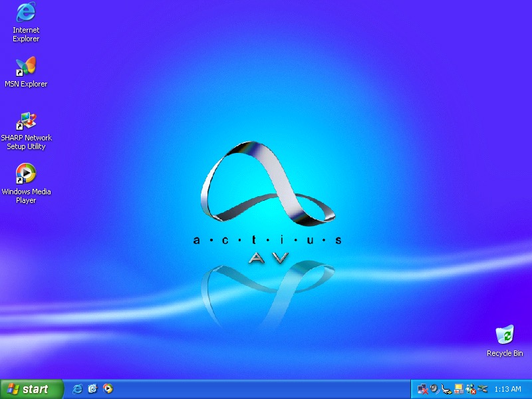The width and height of the screenshot is (532, 399).
Task: Select the MSN Explorer desktop shortcut
Action: [26, 66]
